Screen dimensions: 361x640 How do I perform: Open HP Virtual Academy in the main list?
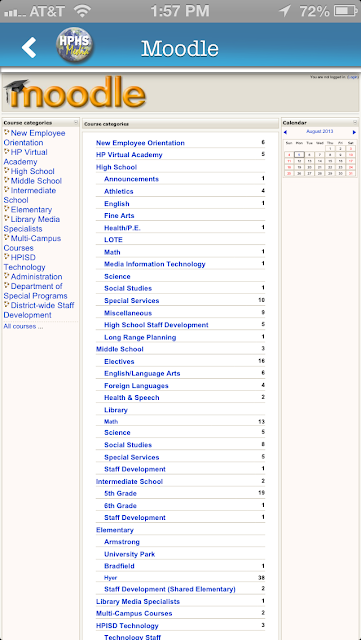(x=129, y=155)
